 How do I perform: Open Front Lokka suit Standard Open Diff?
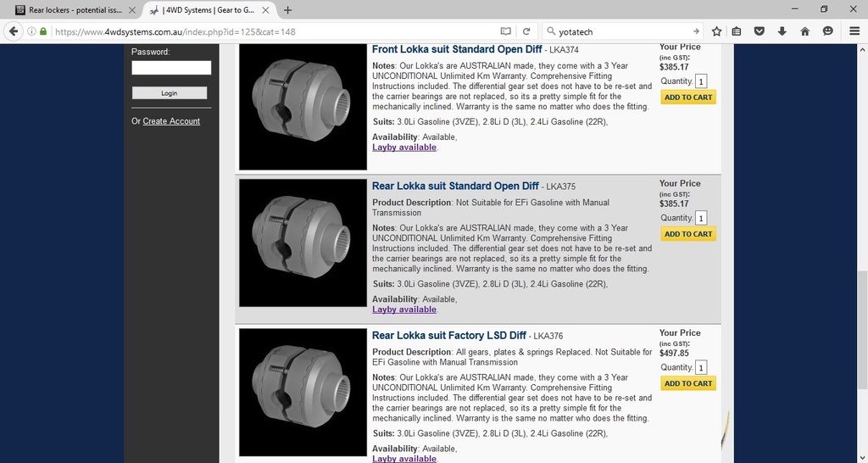[x=457, y=49]
